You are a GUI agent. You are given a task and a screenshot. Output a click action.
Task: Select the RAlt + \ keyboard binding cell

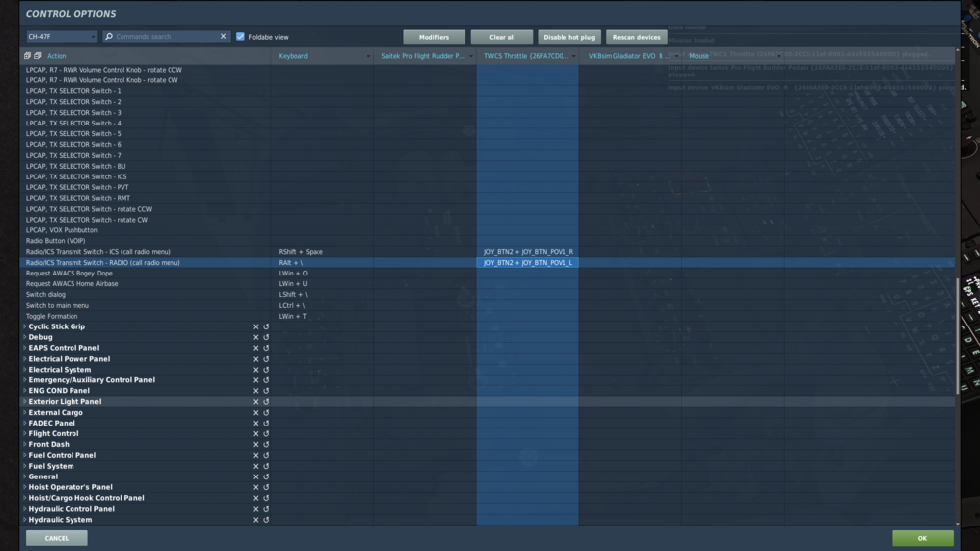[x=322, y=263]
